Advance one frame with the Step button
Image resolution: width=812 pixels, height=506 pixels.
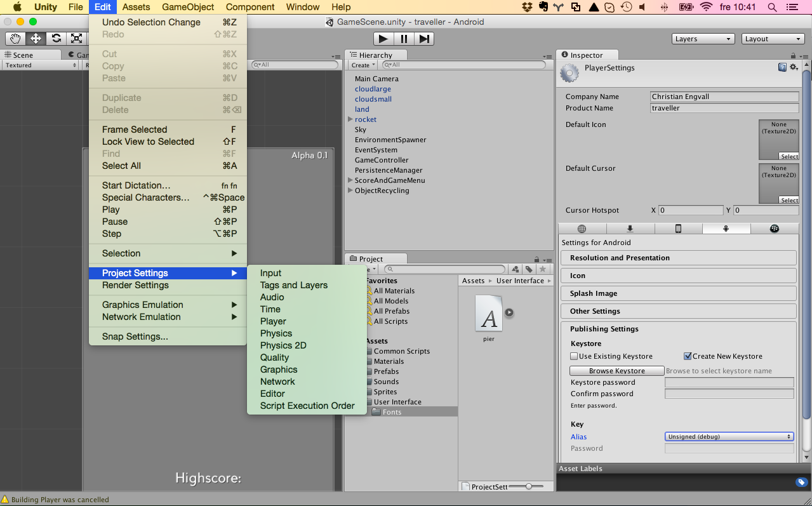tap(423, 39)
